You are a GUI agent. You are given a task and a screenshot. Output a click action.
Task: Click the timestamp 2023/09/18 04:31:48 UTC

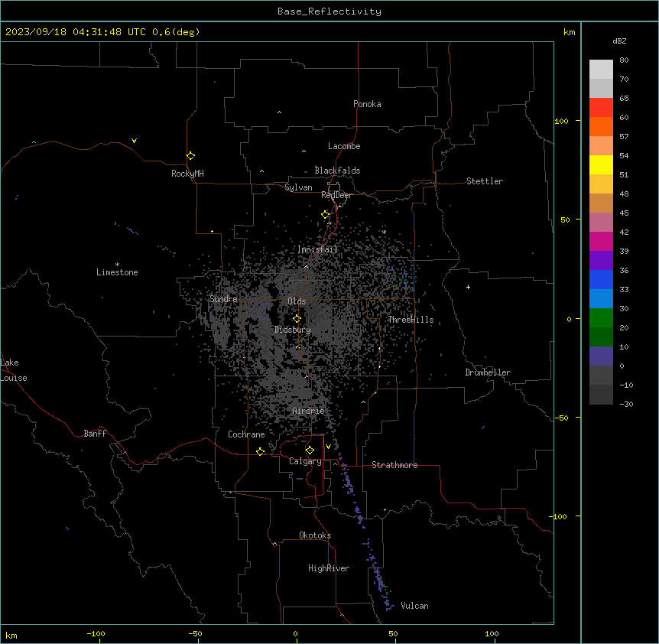(76, 32)
